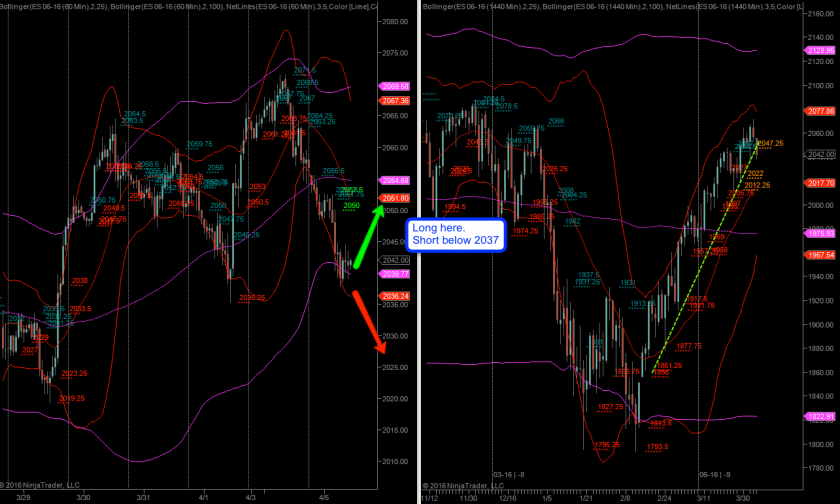
Task: Click the red 1994.5 net line label
Action: pos(455,207)
